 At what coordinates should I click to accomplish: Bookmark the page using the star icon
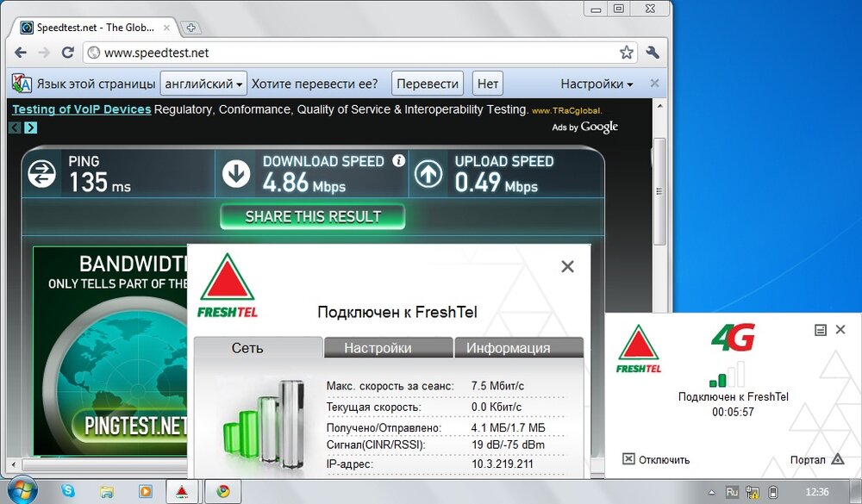[x=627, y=52]
